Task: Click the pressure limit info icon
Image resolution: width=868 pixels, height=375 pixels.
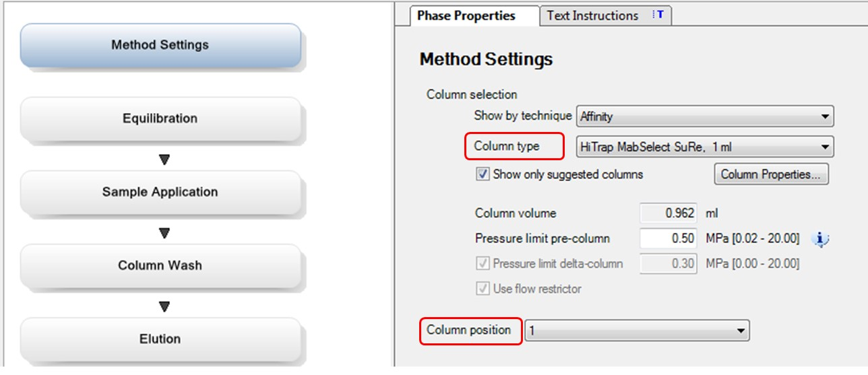Action: pos(819,238)
